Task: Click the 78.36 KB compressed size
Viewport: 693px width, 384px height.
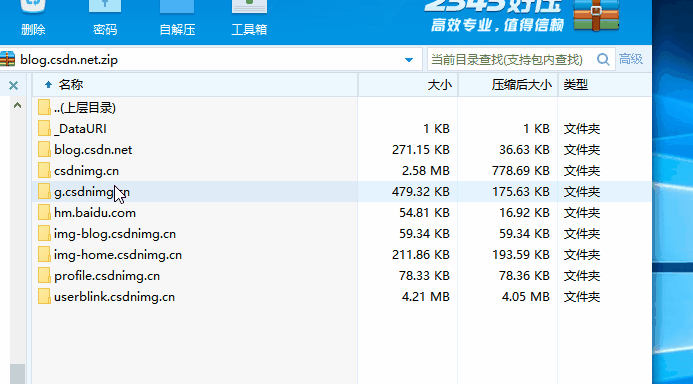Action: coord(524,276)
